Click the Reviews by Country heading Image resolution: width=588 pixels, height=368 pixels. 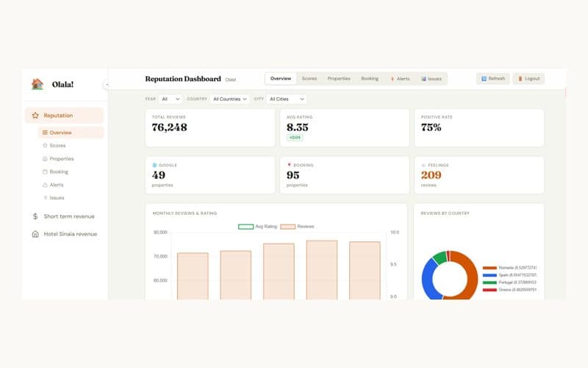[445, 213]
